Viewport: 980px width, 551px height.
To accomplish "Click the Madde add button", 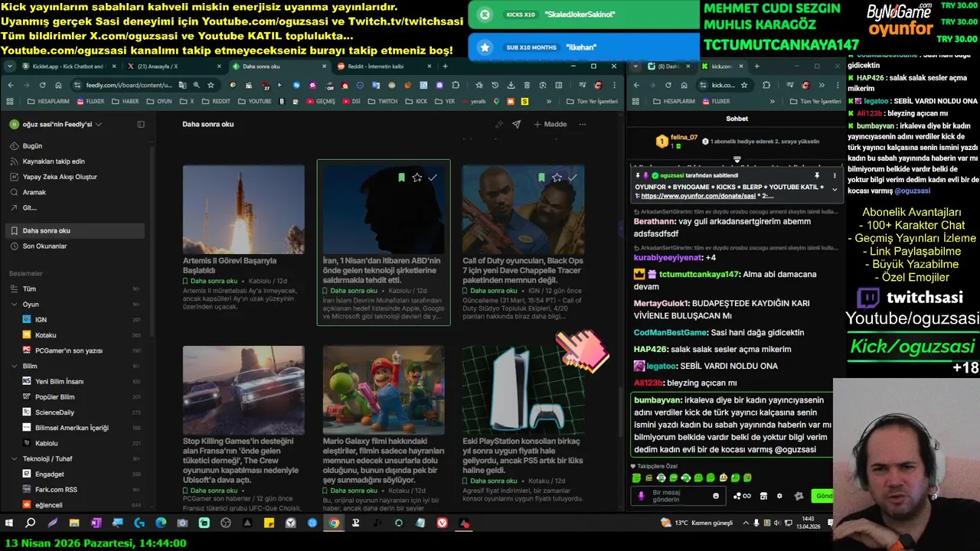I will pyautogui.click(x=550, y=124).
